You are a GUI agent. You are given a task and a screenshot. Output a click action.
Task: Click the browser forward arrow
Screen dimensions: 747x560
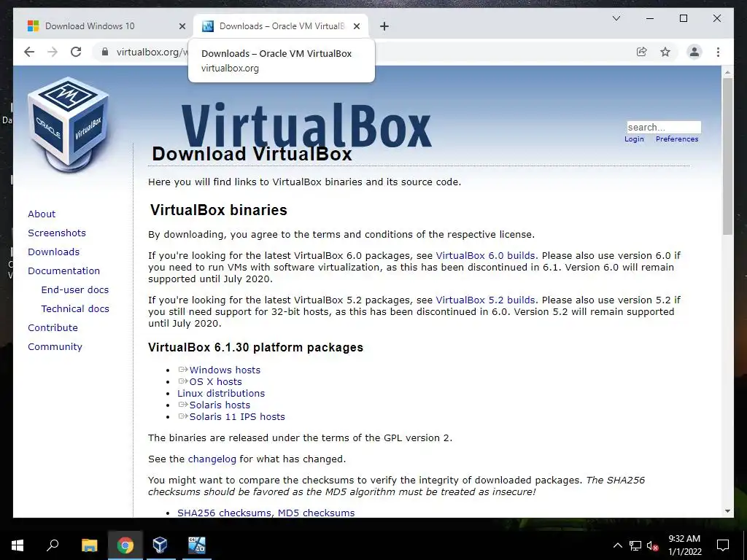(x=53, y=52)
